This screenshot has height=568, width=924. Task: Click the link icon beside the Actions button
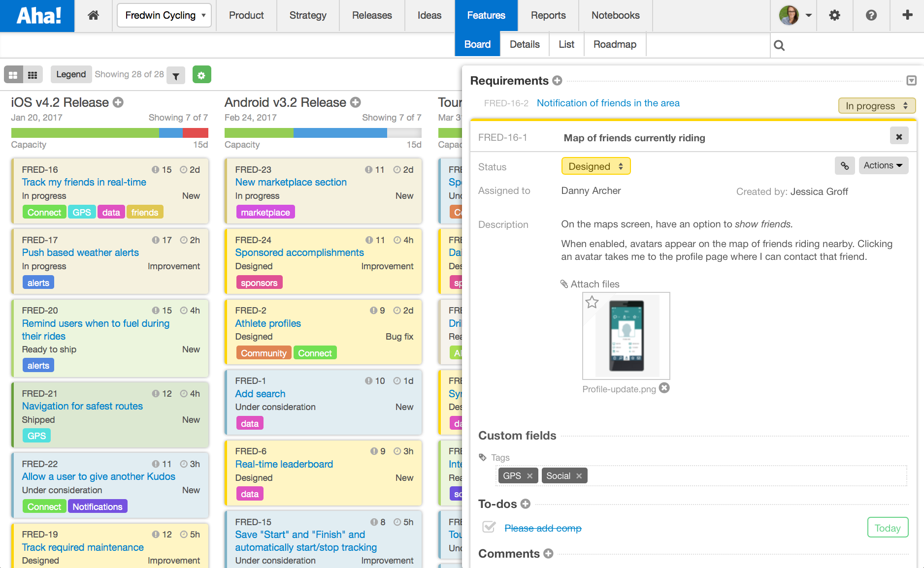pos(845,165)
